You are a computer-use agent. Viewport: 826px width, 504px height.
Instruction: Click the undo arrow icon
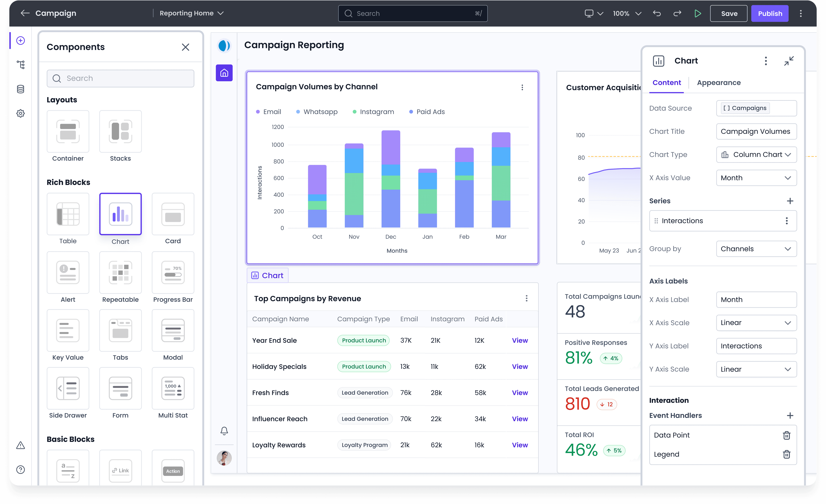(x=657, y=13)
